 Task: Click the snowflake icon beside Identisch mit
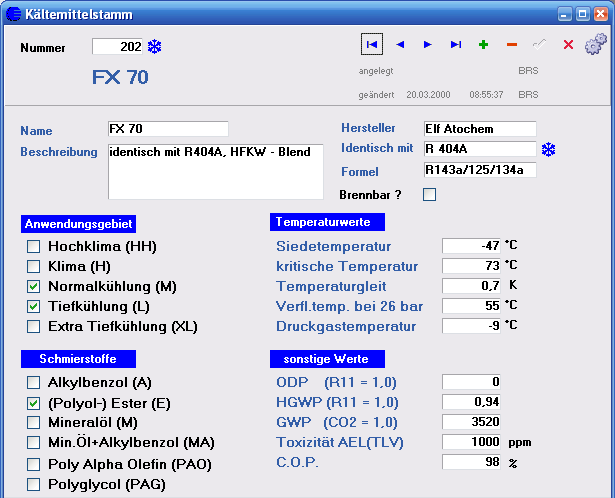548,149
